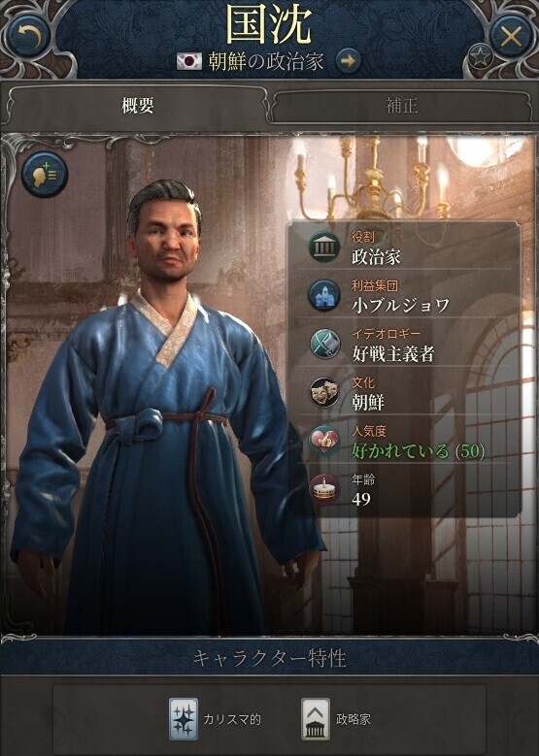Open 好戦主義者 ideology text link
The image size is (539, 756).
point(392,354)
